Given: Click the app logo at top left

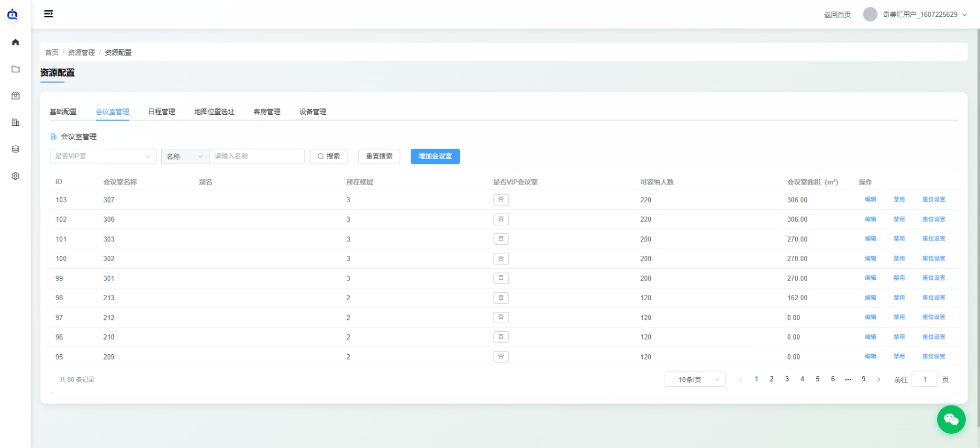Looking at the screenshot, I should point(12,14).
